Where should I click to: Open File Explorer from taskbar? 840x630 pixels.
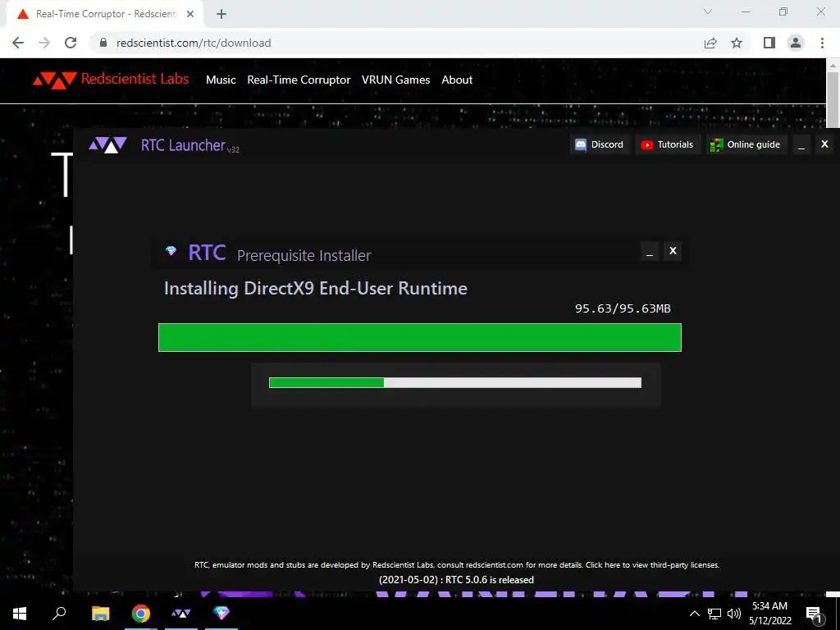click(100, 614)
